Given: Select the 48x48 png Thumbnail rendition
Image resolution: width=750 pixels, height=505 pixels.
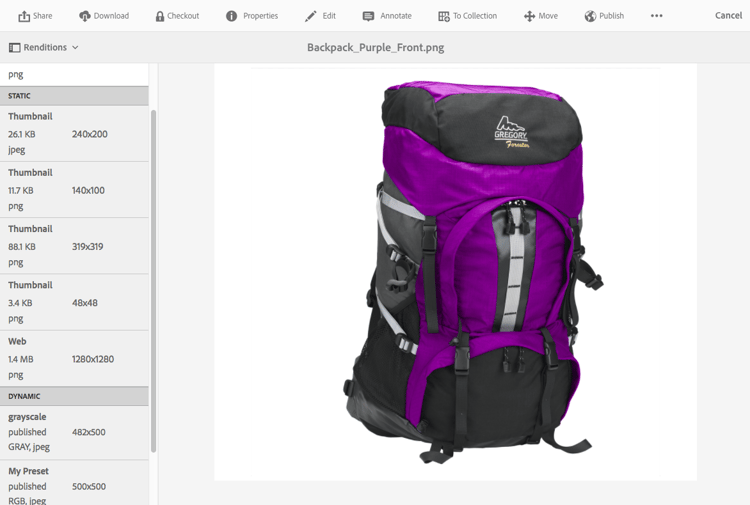Looking at the screenshot, I should coord(74,302).
